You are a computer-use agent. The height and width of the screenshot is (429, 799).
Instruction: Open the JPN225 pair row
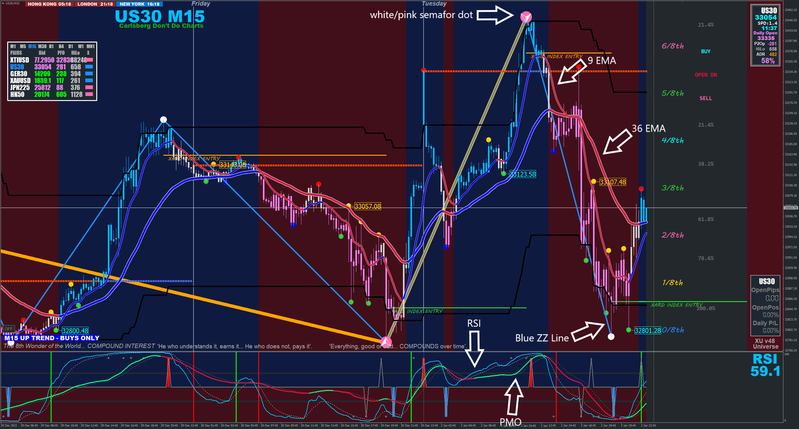click(x=51, y=87)
